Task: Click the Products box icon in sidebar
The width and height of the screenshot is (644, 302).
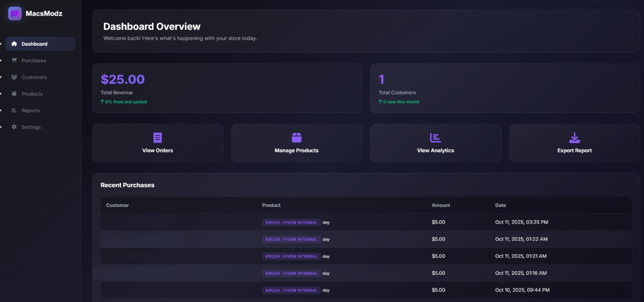Action: point(14,94)
